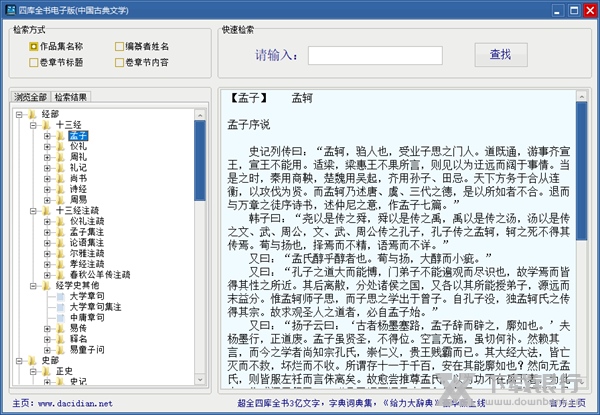Focus the 请输入 search text field
The height and width of the screenshot is (415, 600).
[375, 55]
